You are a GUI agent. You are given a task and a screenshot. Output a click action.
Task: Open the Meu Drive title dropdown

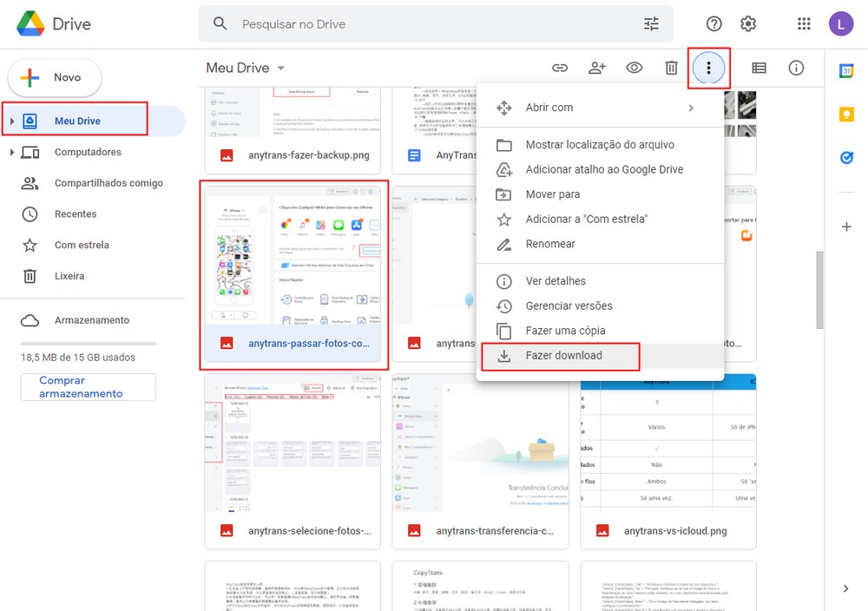pyautogui.click(x=280, y=69)
